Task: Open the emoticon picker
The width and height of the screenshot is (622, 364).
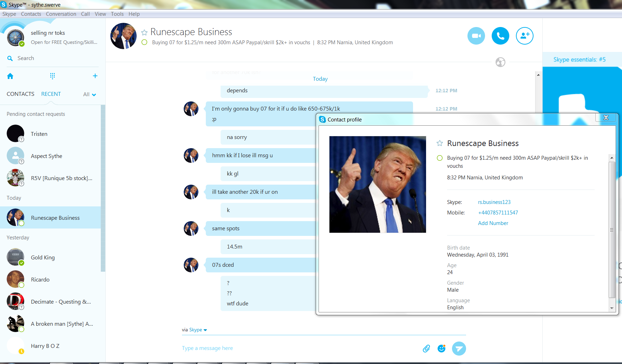Action: click(x=441, y=348)
